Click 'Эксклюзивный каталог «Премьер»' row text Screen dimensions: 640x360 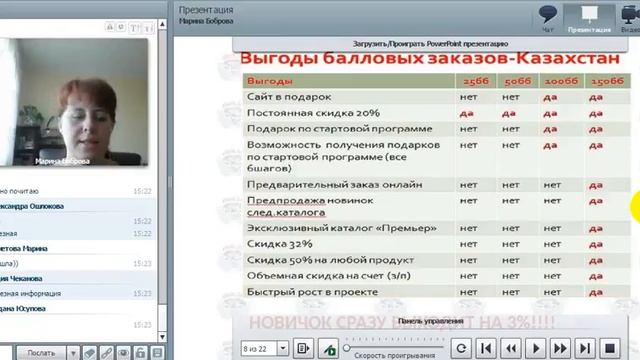pyautogui.click(x=342, y=228)
